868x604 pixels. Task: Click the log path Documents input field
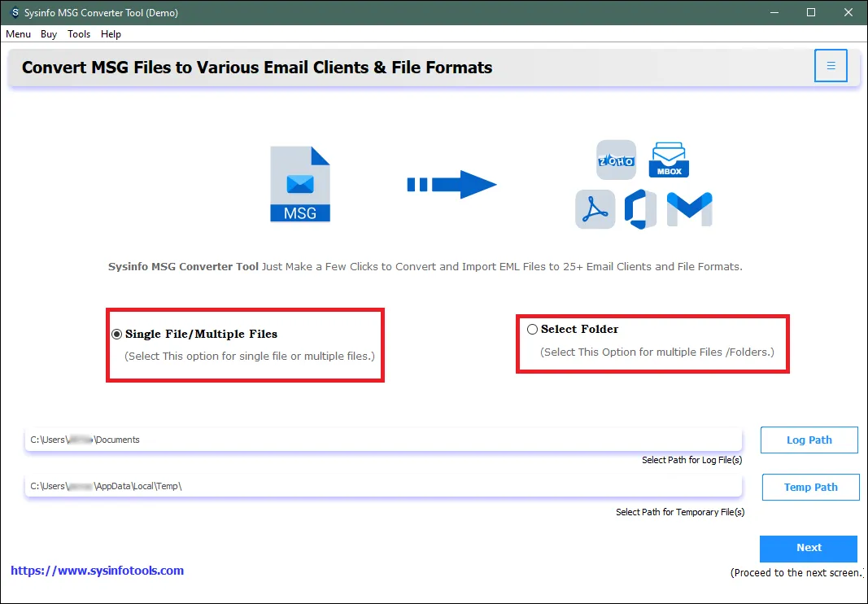tap(383, 440)
